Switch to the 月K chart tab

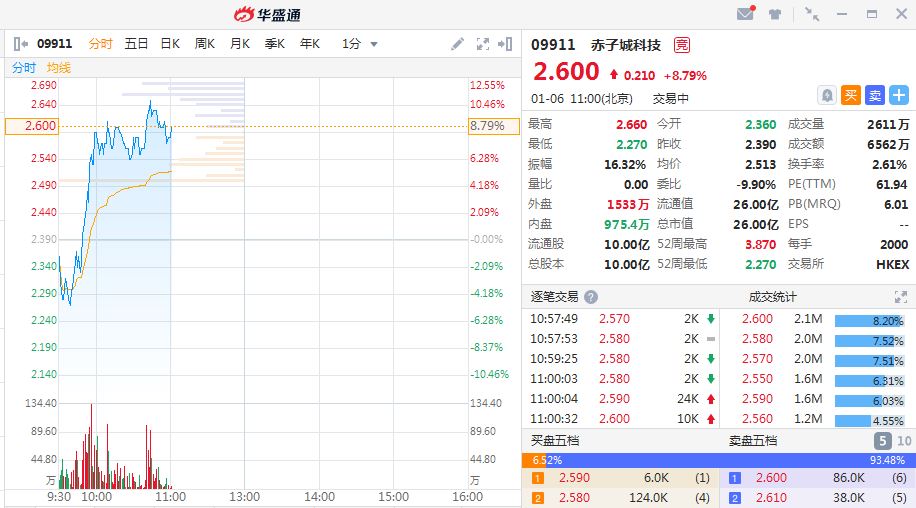tap(240, 44)
